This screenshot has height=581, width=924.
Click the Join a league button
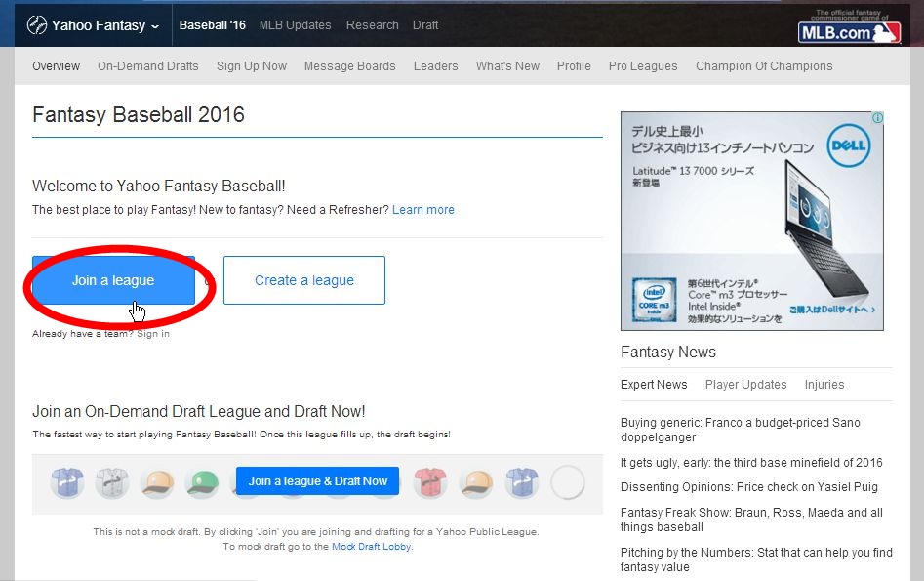tap(113, 280)
